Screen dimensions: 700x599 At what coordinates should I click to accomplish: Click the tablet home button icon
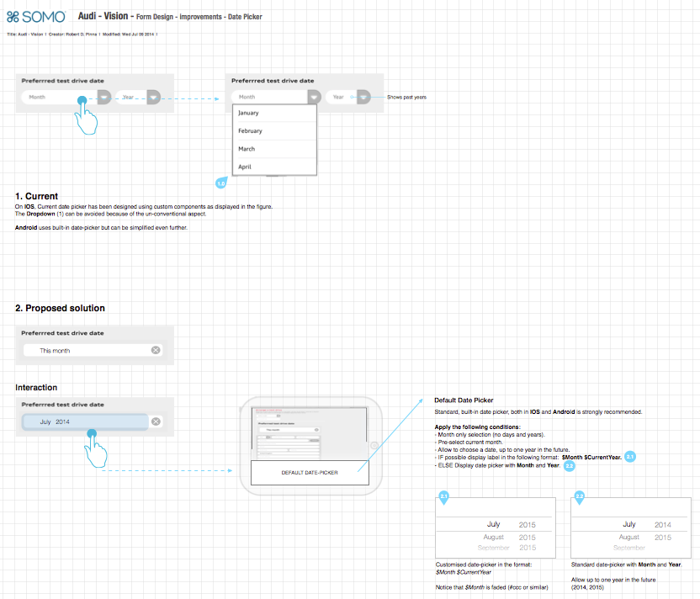[374, 445]
